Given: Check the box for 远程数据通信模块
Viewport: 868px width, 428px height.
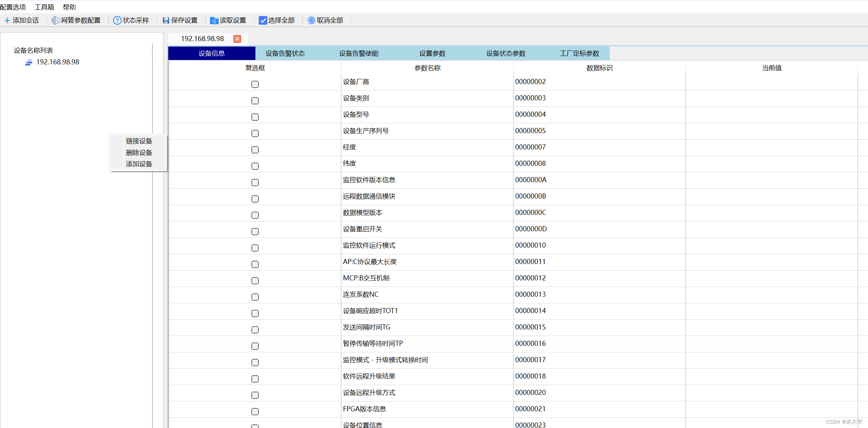Looking at the screenshot, I should click(x=255, y=199).
